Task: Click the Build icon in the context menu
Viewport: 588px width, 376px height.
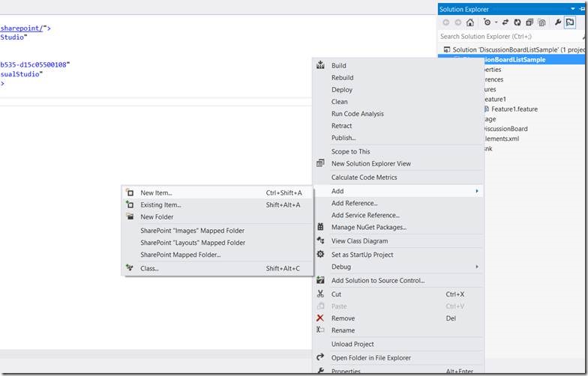Action: [x=320, y=65]
